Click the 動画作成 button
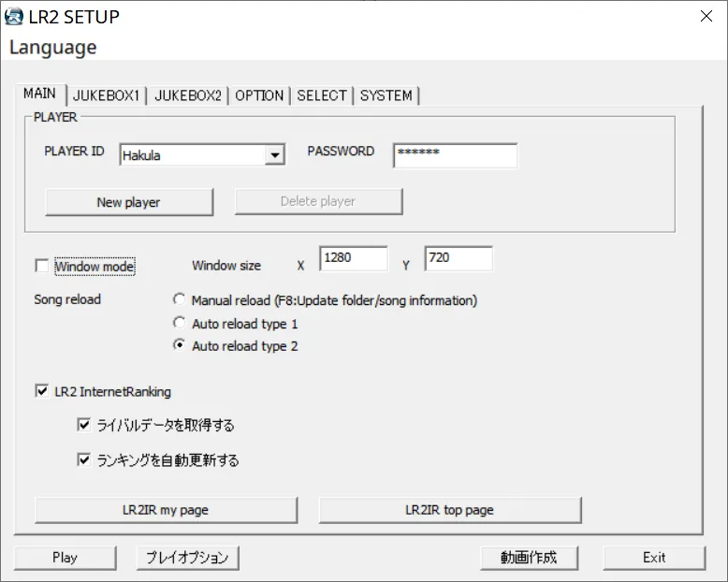The image size is (728, 582). point(530,558)
